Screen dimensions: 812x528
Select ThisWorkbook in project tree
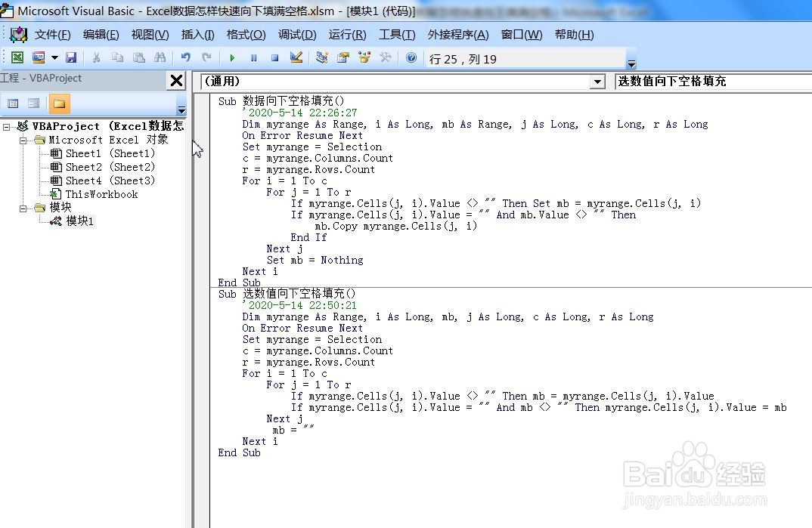pos(101,194)
